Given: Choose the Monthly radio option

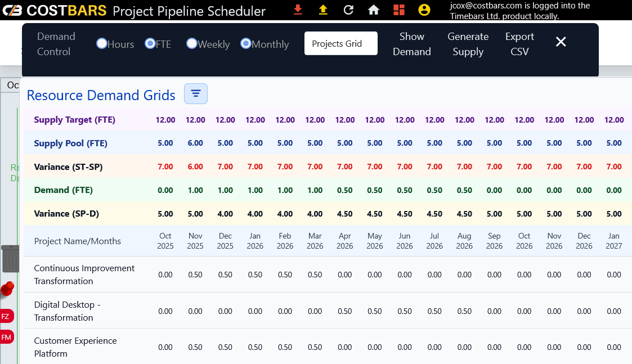Looking at the screenshot, I should point(246,43).
